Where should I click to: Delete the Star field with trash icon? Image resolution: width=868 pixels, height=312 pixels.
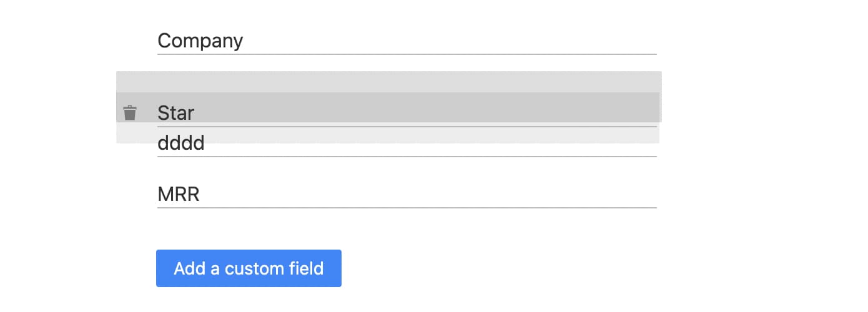point(129,113)
